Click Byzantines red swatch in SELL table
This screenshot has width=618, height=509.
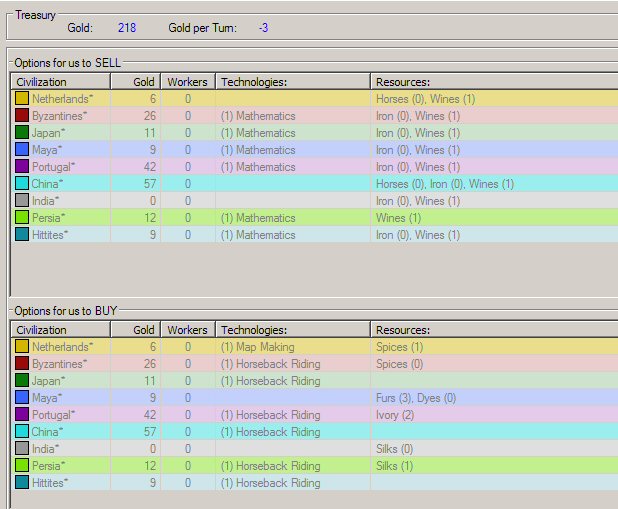22,116
